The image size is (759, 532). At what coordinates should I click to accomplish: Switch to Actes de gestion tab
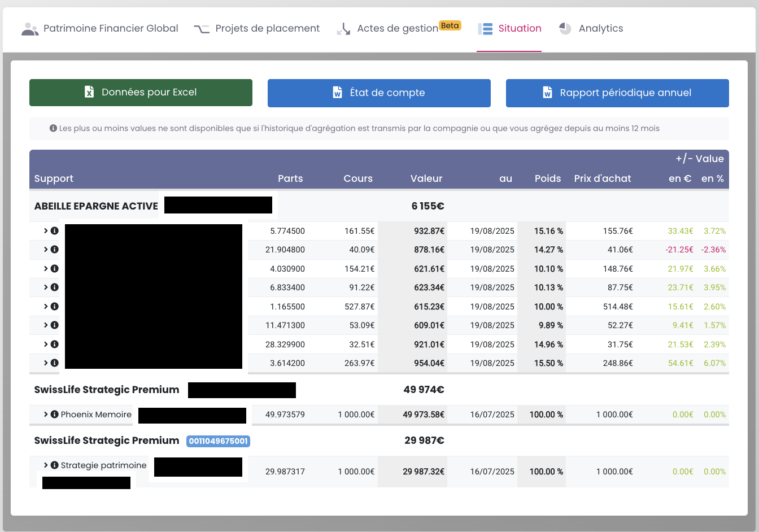(397, 28)
